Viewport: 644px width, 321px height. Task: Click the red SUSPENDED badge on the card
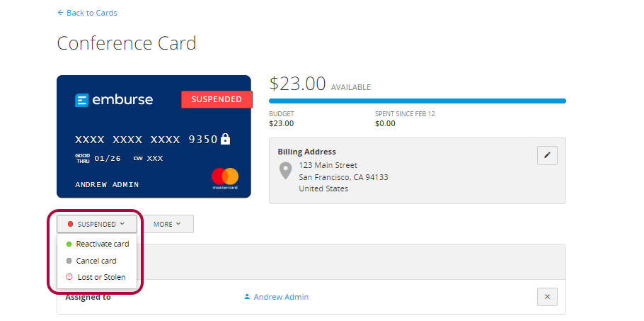point(217,99)
